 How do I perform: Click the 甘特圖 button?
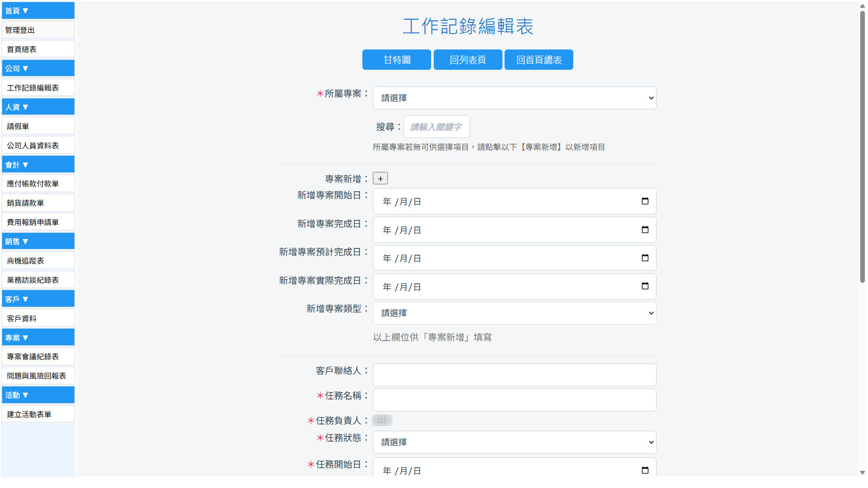click(x=397, y=60)
